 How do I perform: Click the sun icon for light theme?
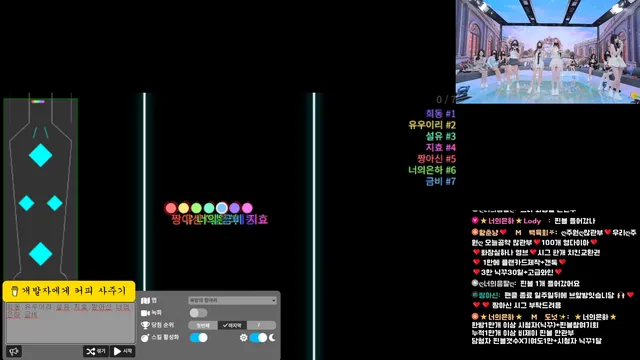(x=244, y=338)
